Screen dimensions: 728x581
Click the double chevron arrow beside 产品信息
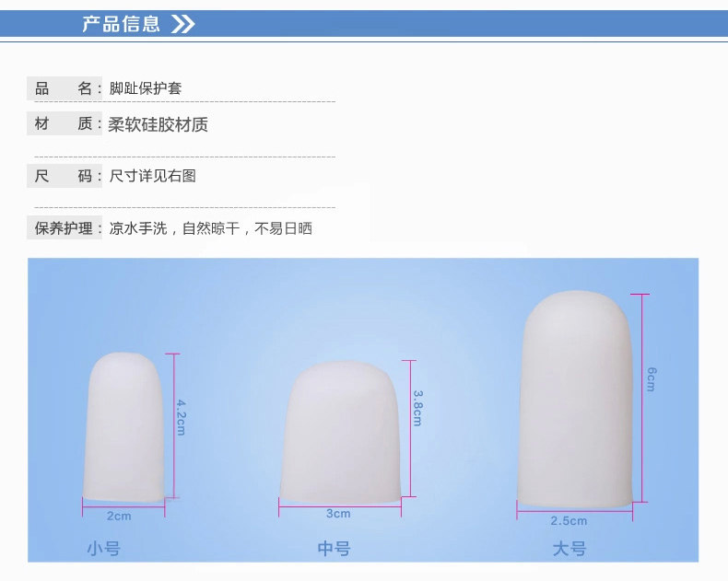[183, 24]
